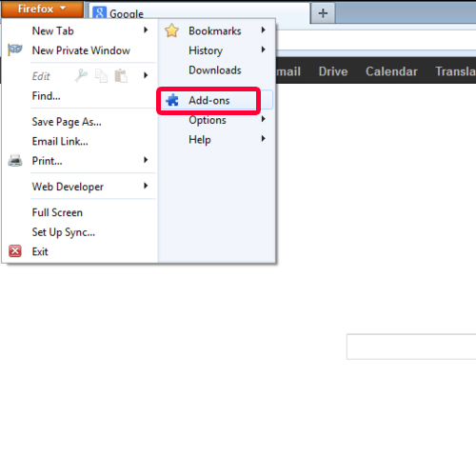
Task: Select Add-ons menu entry
Action: coord(208,101)
